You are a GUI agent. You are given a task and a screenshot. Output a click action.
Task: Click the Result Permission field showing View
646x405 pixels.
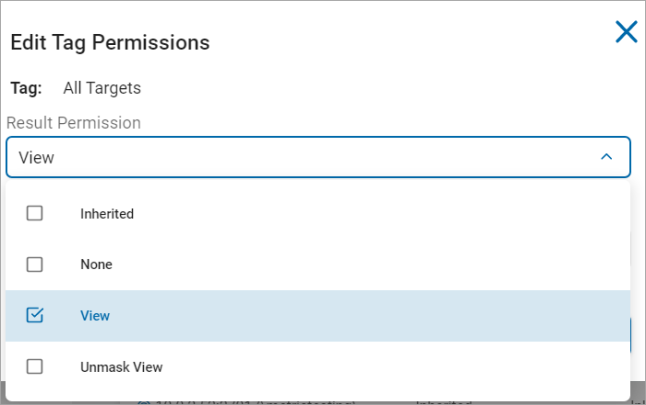click(300, 157)
